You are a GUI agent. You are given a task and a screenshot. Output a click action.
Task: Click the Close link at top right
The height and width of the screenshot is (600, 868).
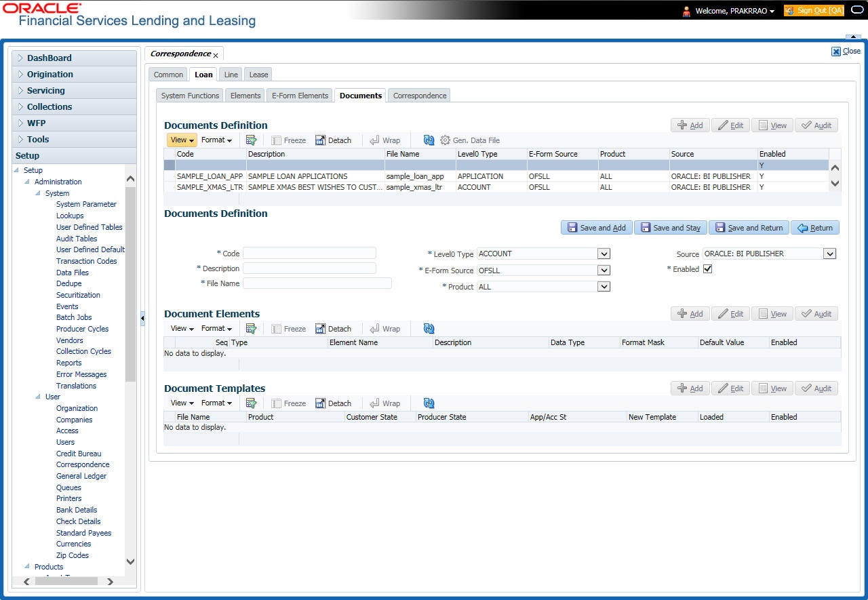(x=846, y=51)
